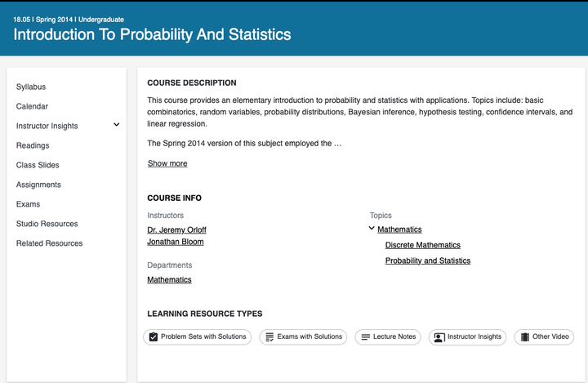Open Dr. Jeremy Orloff's instructor link
The width and height of the screenshot is (588, 383).
coord(176,229)
